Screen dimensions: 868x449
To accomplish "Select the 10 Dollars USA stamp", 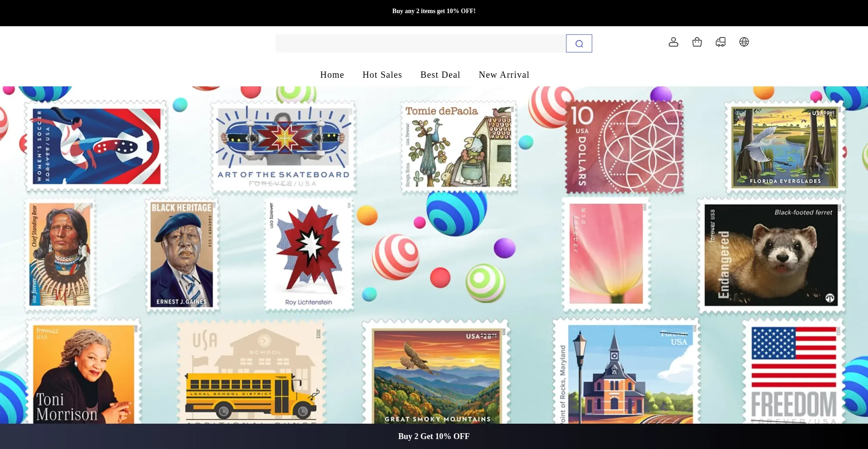I will (x=624, y=147).
